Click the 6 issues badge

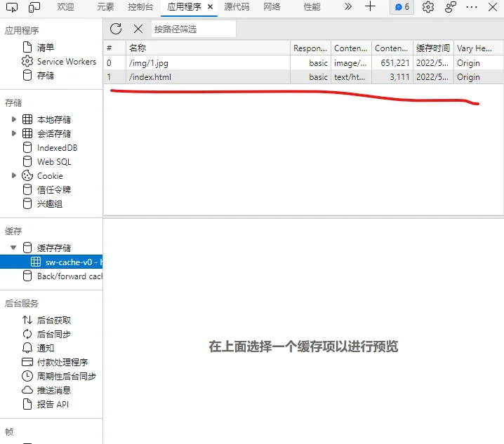point(402,7)
